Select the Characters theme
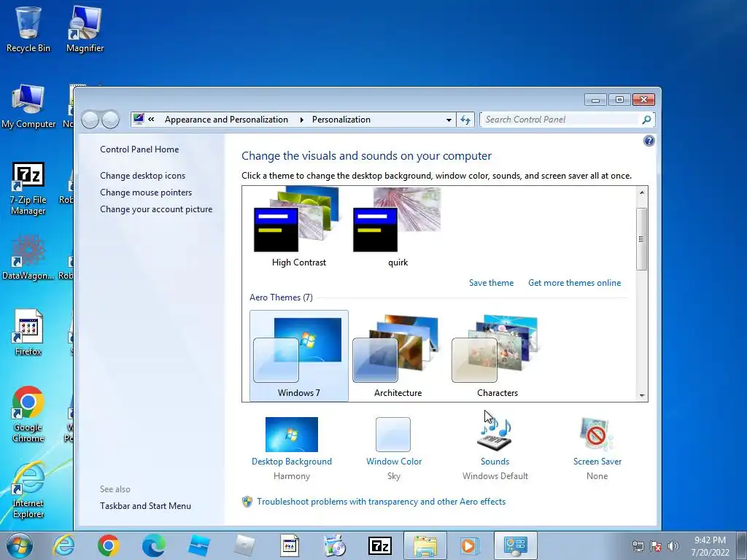 point(497,356)
